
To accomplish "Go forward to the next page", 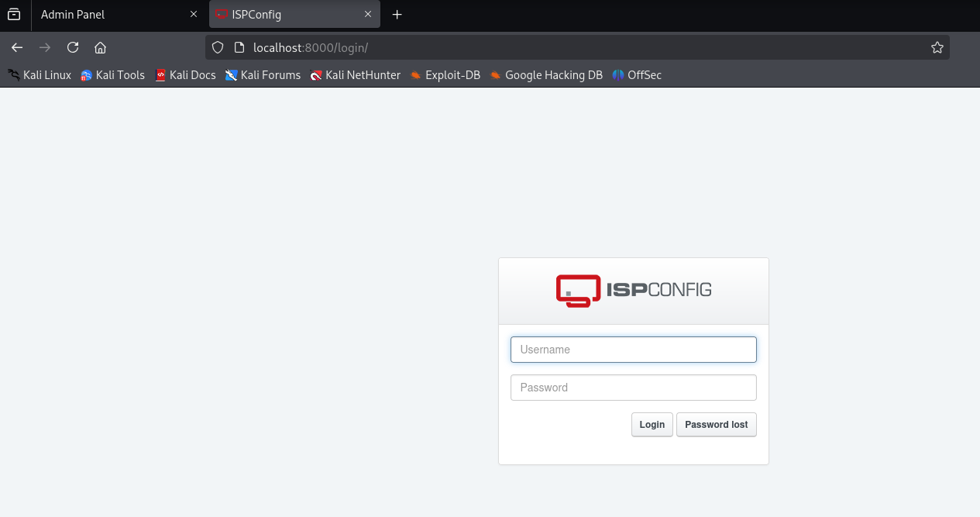I will point(45,47).
